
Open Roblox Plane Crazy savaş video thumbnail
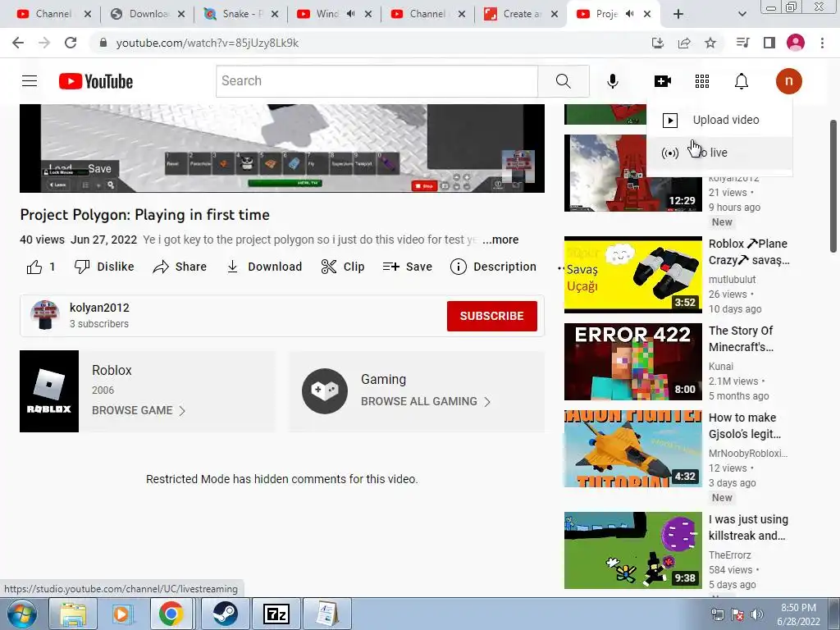[x=632, y=274]
